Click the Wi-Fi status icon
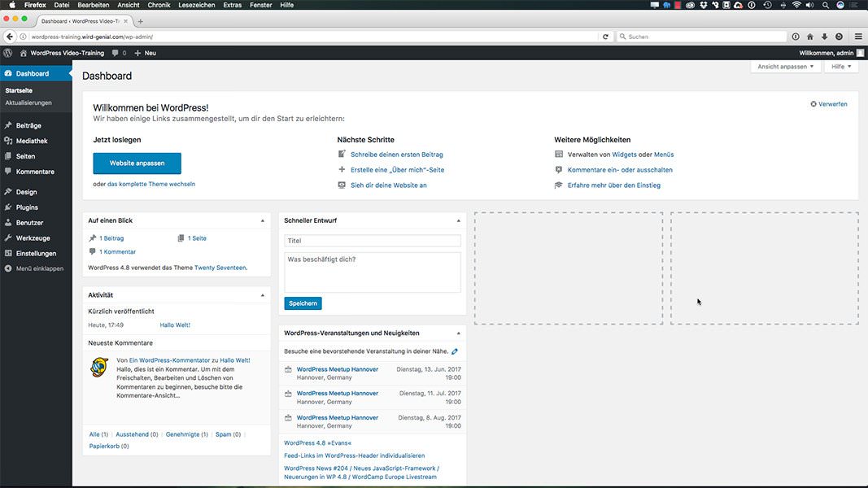Screen dimensions: 868x488 796,5
